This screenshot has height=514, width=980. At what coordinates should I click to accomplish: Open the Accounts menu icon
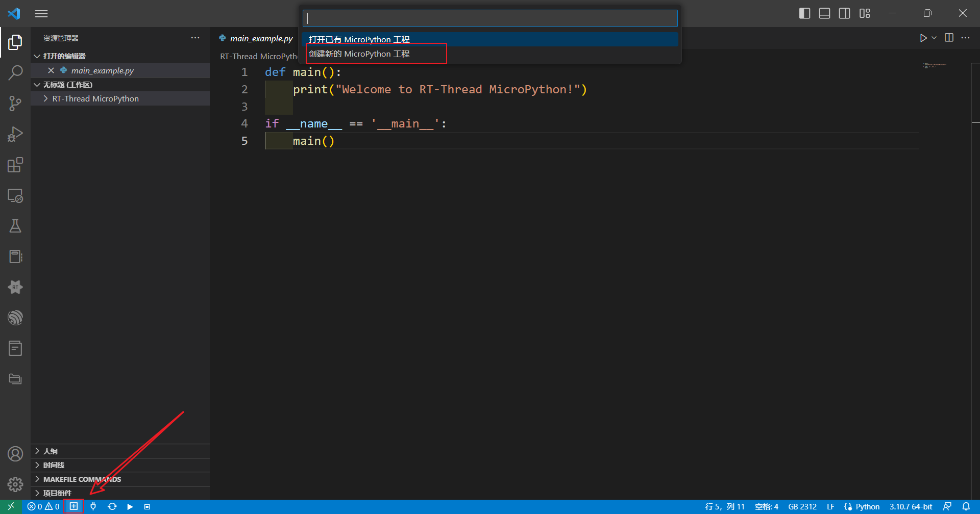pyautogui.click(x=15, y=454)
